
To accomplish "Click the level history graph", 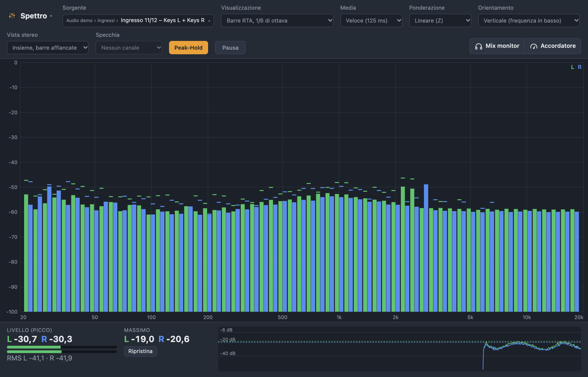I will pos(399,349).
